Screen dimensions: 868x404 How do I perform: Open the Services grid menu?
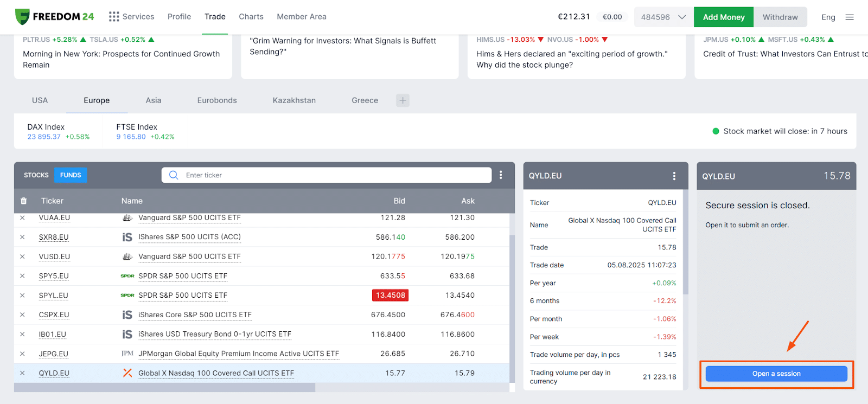coord(131,17)
